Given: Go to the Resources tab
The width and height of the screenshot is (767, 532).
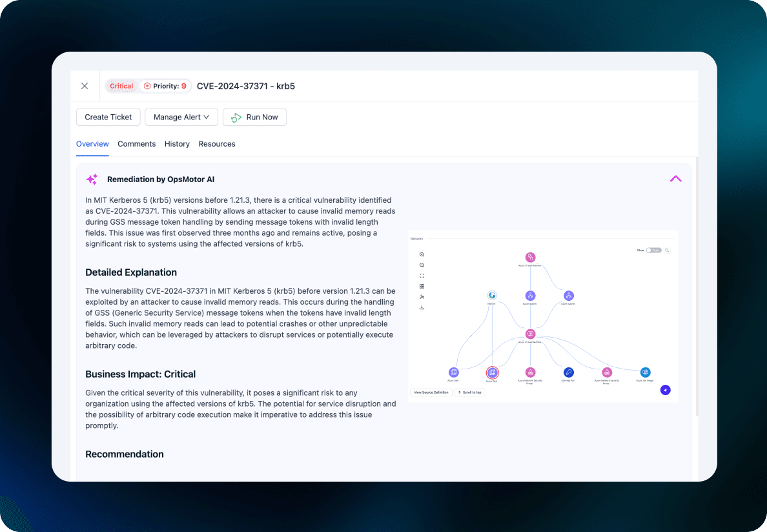Looking at the screenshot, I should [x=217, y=144].
